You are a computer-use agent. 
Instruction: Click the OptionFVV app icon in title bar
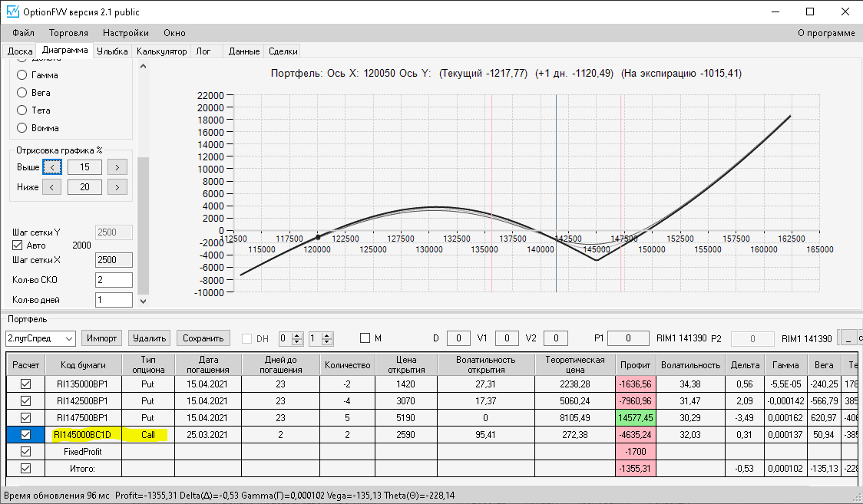[12, 12]
